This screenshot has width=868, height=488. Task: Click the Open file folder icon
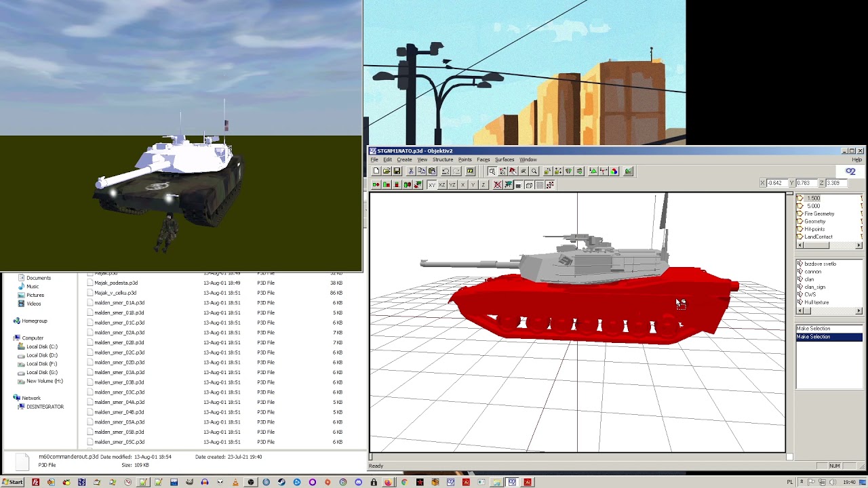tap(387, 171)
